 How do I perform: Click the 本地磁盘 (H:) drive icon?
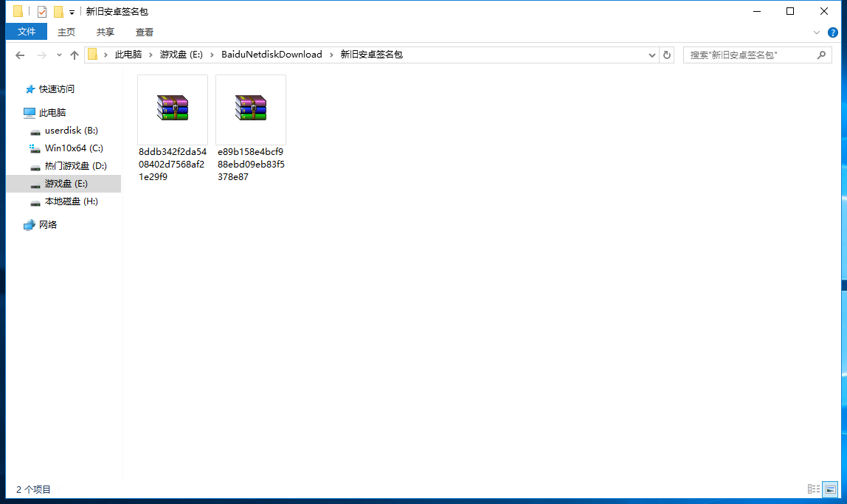(x=35, y=203)
